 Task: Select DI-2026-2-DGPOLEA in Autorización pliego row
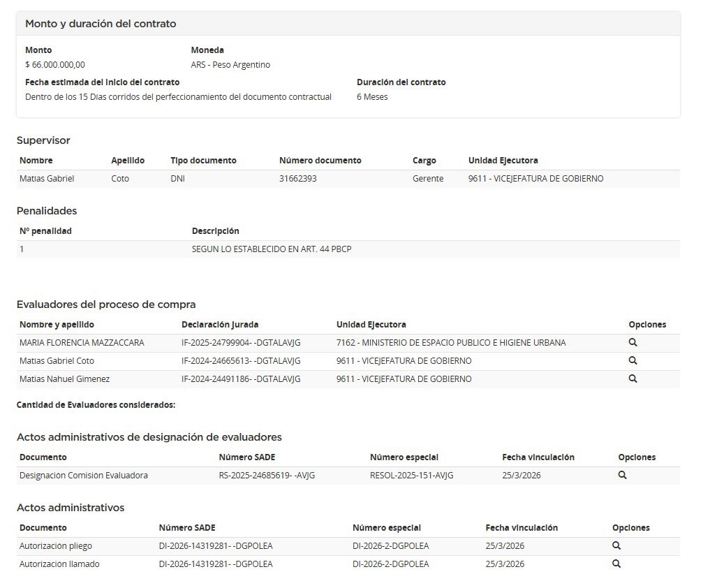390,546
